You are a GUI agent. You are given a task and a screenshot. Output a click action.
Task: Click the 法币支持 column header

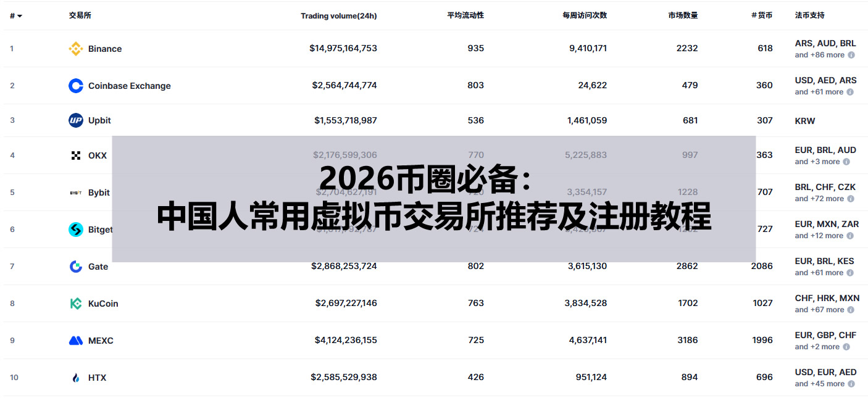[x=809, y=15]
